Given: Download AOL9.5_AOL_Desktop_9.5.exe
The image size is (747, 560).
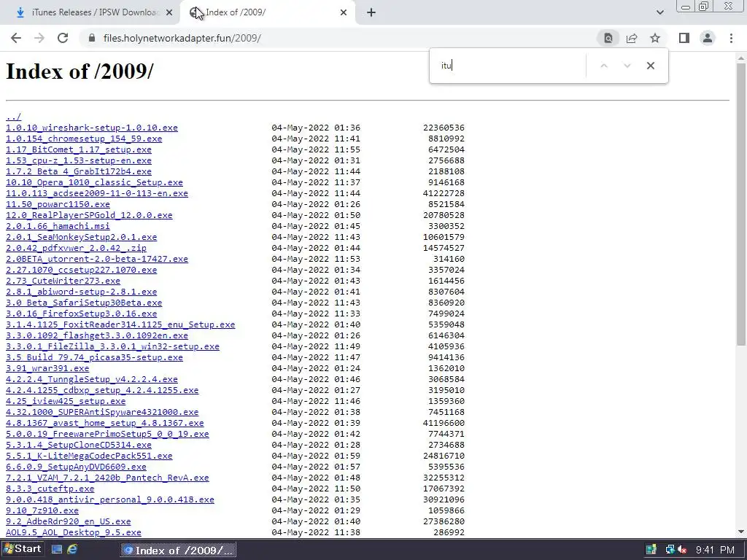Looking at the screenshot, I should 74,533.
